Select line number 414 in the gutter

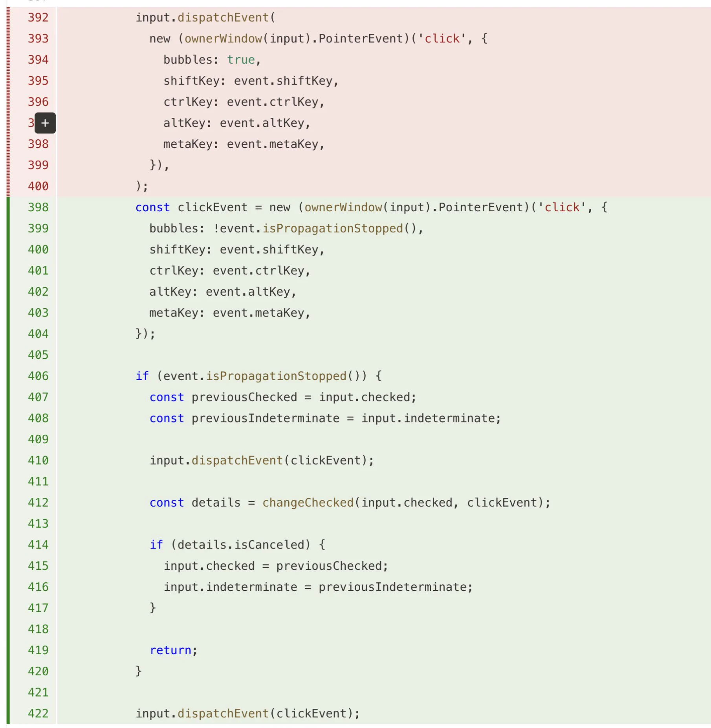(38, 545)
